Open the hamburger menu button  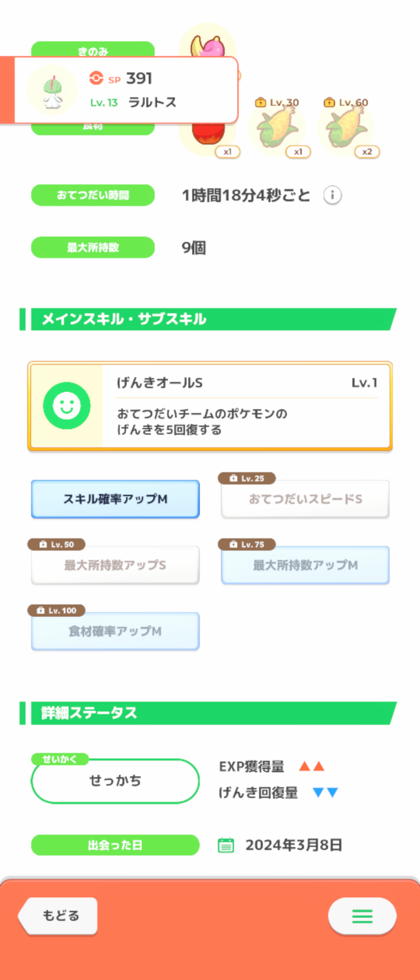[x=362, y=916]
